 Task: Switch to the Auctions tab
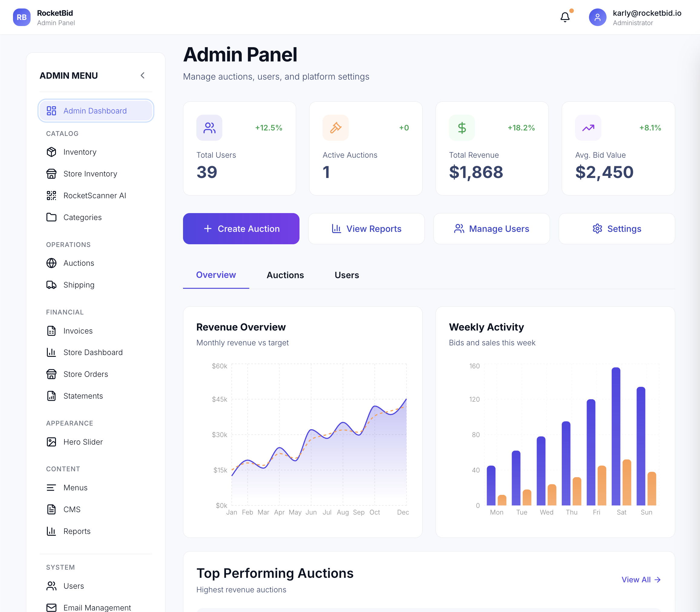pyautogui.click(x=285, y=275)
